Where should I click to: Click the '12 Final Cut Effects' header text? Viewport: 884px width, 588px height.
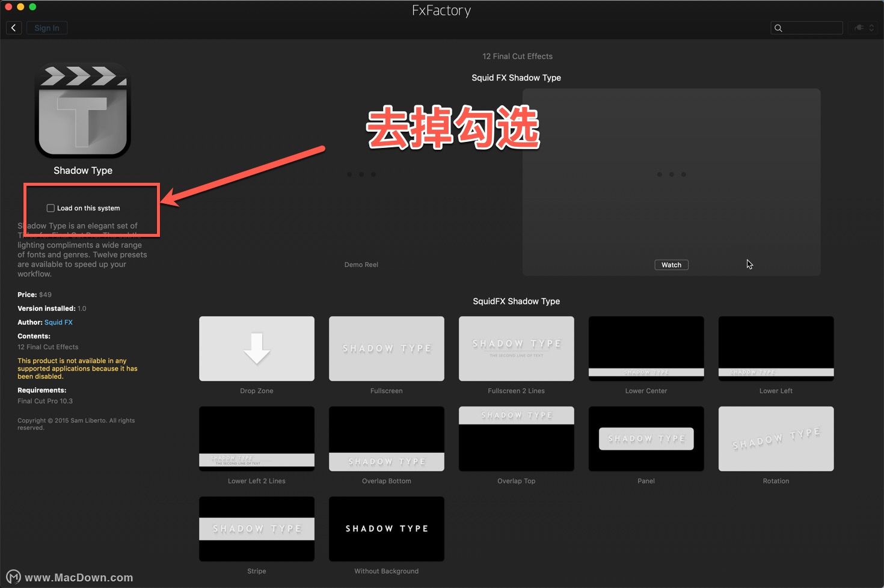tap(517, 57)
